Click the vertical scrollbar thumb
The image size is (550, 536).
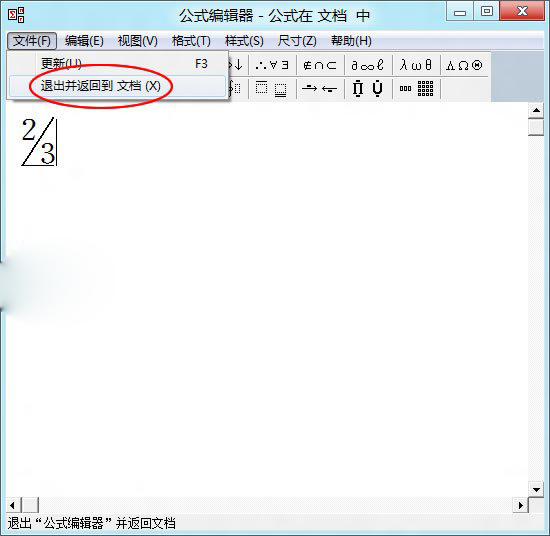pos(536,127)
